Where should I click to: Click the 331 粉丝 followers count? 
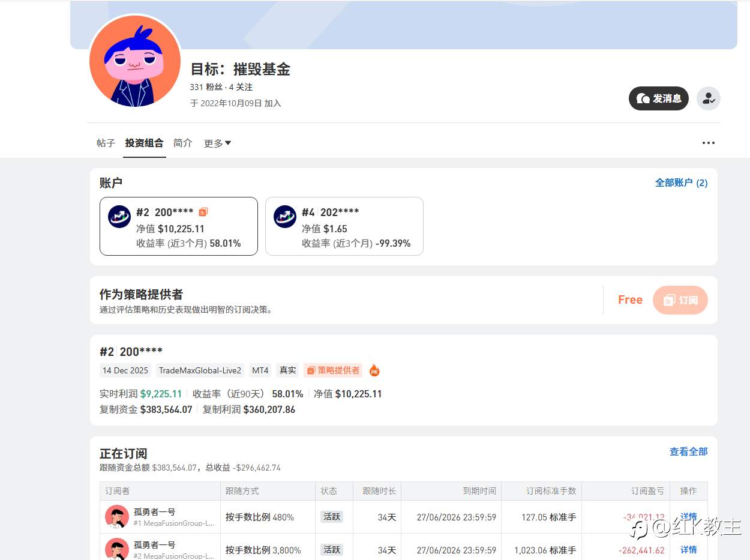click(206, 87)
